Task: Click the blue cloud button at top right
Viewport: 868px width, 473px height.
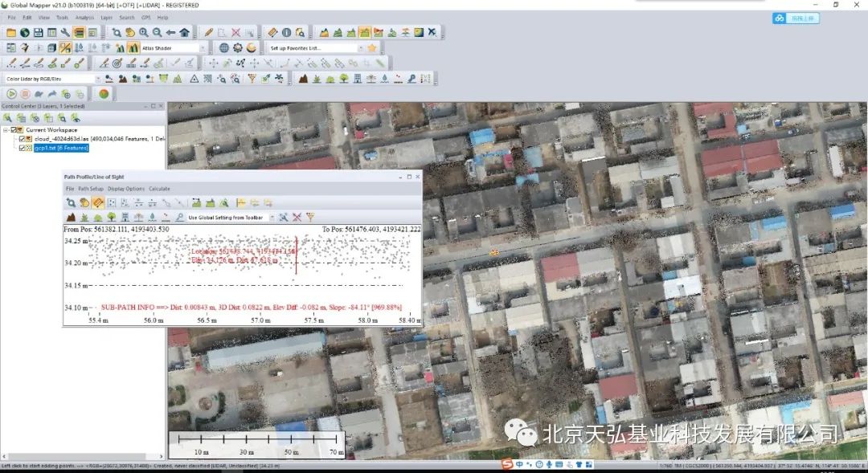Action: click(x=796, y=18)
